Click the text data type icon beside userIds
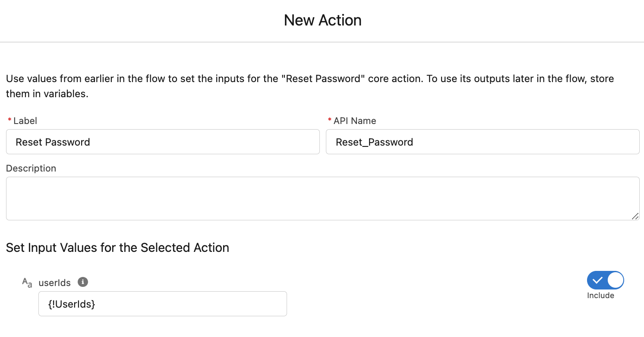Screen dimensions: 644x337 pyautogui.click(x=27, y=282)
